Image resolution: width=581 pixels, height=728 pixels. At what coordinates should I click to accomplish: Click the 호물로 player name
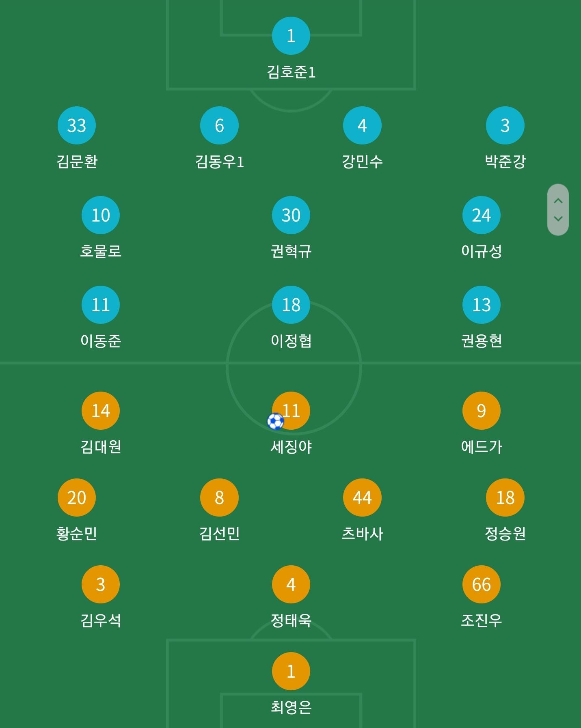coord(101,251)
